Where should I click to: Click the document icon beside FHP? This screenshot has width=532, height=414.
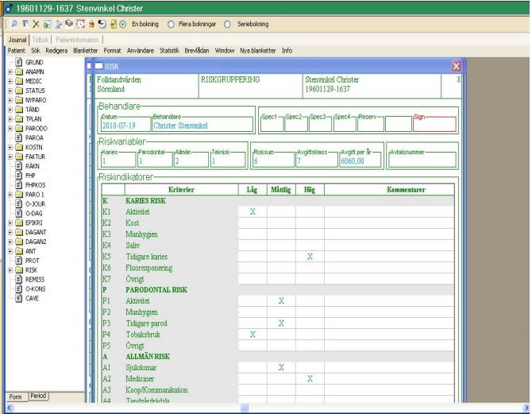[x=19, y=176]
